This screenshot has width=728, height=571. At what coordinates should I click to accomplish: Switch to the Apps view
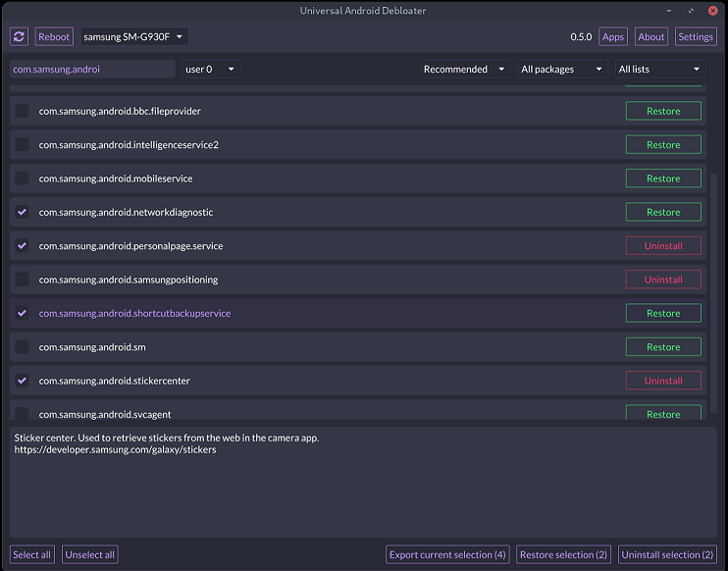(x=613, y=36)
